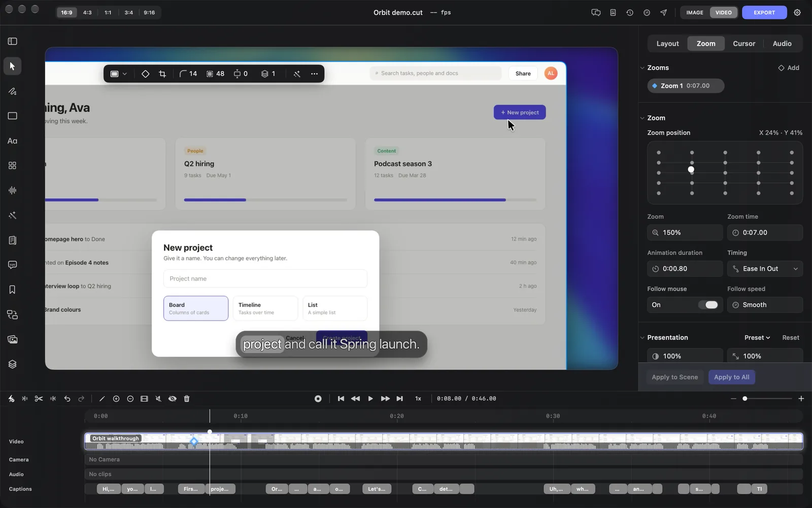Viewport: 812px width, 508px height.
Task: Collapse the Zooms section
Action: click(642, 68)
